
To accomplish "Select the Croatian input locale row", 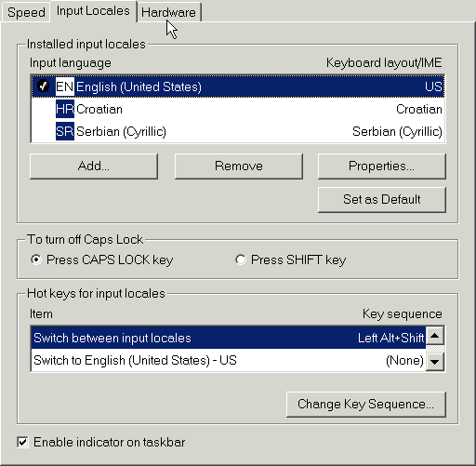I will click(x=238, y=109).
